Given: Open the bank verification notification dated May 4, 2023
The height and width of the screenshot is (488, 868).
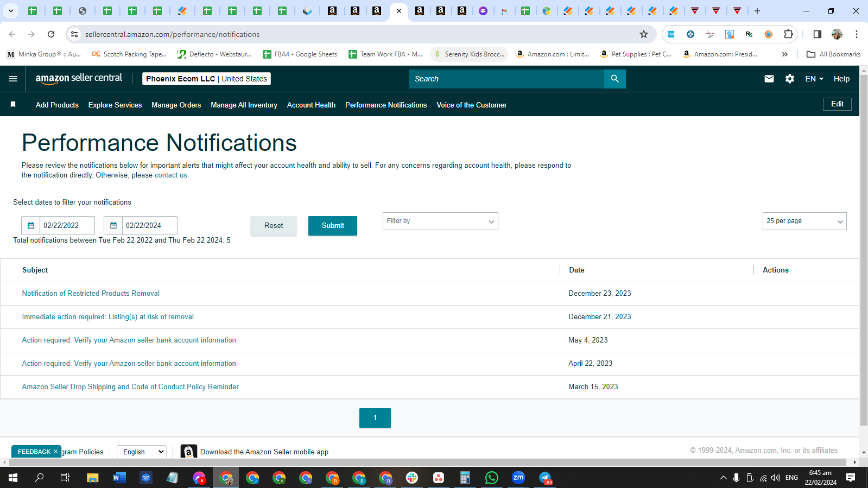Looking at the screenshot, I should pos(129,340).
